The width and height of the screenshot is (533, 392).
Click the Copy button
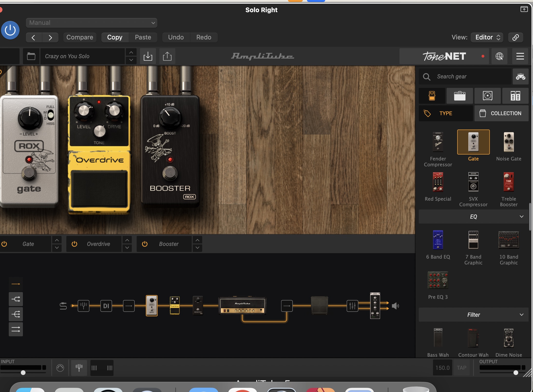115,37
